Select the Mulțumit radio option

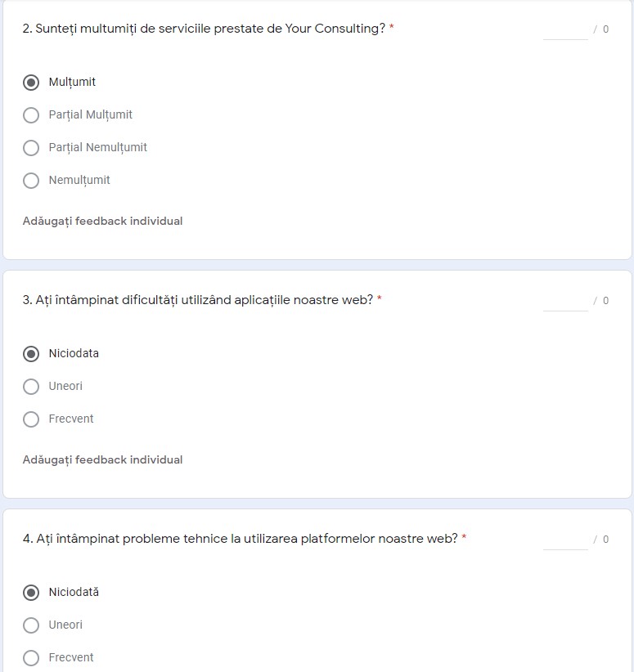(31, 83)
